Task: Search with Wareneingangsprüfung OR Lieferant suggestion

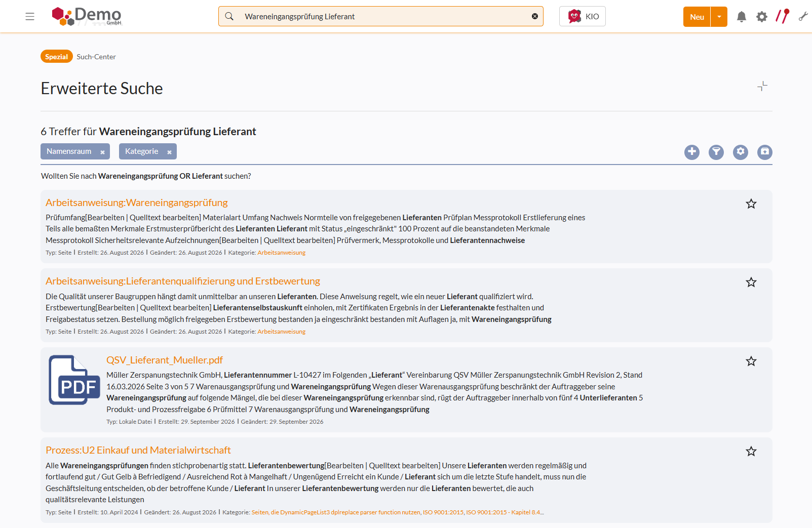Action: [160, 176]
